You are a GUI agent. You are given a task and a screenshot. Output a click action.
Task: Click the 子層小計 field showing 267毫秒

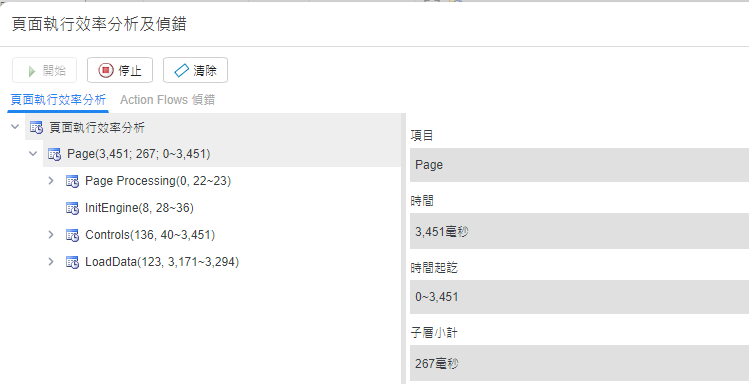point(579,363)
